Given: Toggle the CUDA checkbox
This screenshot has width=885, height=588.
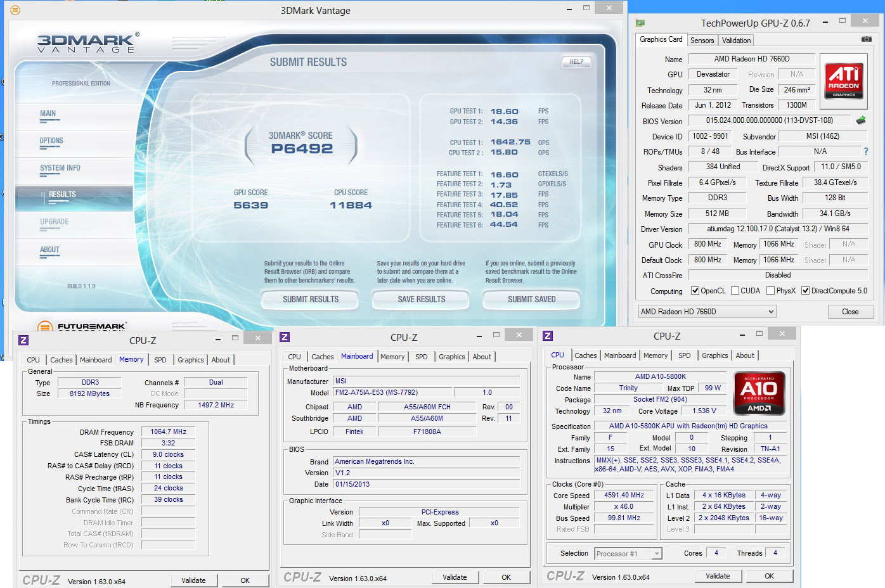Looking at the screenshot, I should tap(735, 291).
